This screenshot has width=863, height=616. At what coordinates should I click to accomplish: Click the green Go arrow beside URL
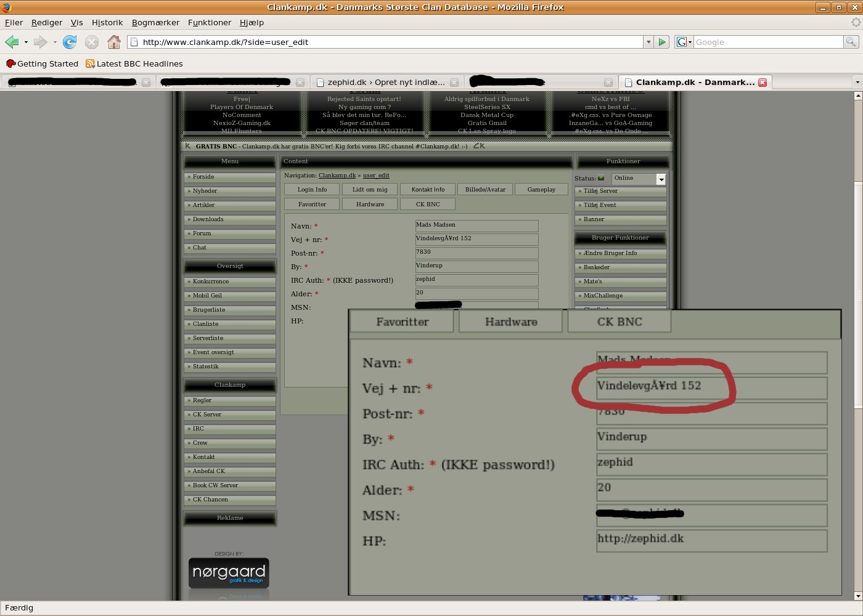click(x=662, y=42)
